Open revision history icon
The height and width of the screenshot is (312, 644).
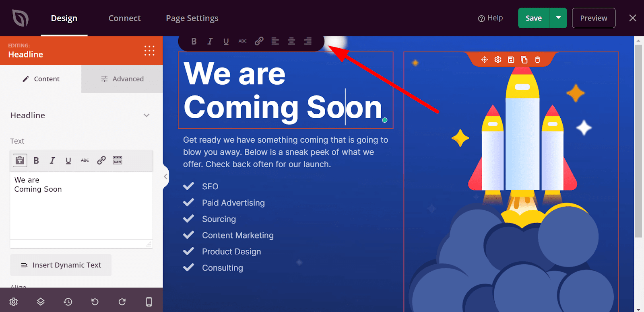68,302
